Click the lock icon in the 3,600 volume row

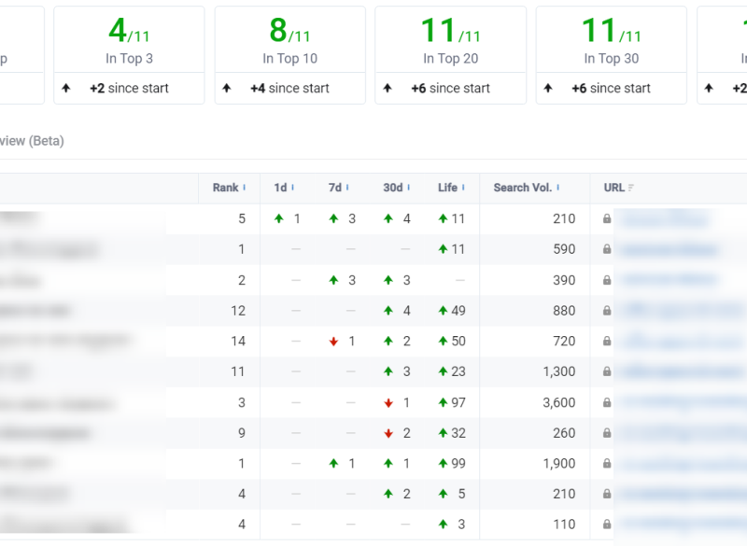click(607, 403)
